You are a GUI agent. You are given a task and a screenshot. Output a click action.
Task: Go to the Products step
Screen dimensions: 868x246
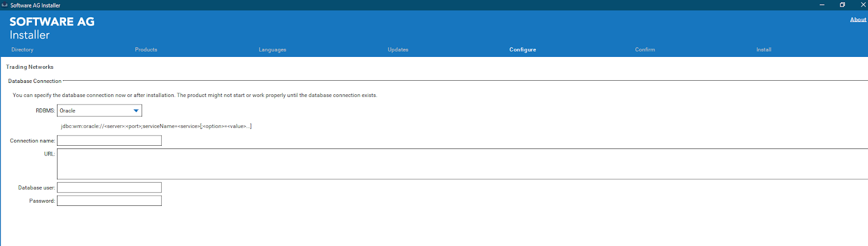click(146, 49)
